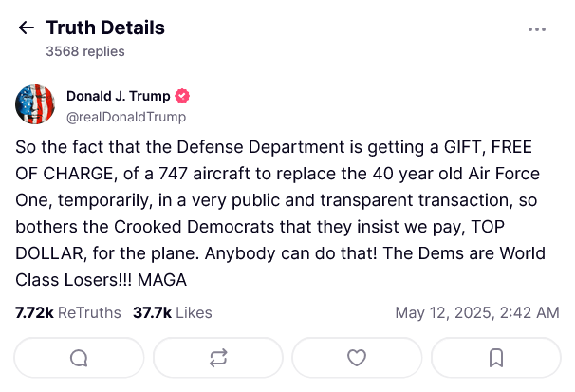Image resolution: width=575 pixels, height=392 pixels.
Task: View the 7.72k ReTruths list
Action: (68, 313)
